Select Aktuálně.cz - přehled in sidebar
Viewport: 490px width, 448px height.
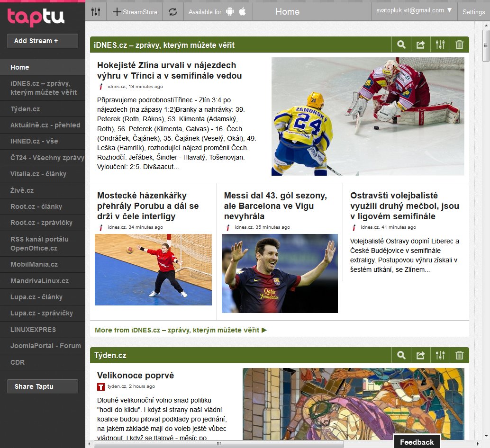coord(45,125)
